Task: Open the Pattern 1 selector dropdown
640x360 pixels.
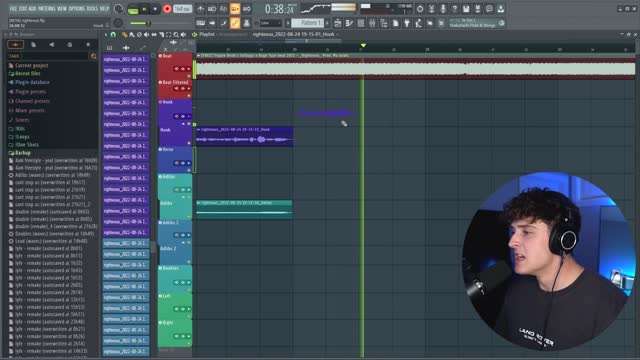Action: pyautogui.click(x=307, y=23)
